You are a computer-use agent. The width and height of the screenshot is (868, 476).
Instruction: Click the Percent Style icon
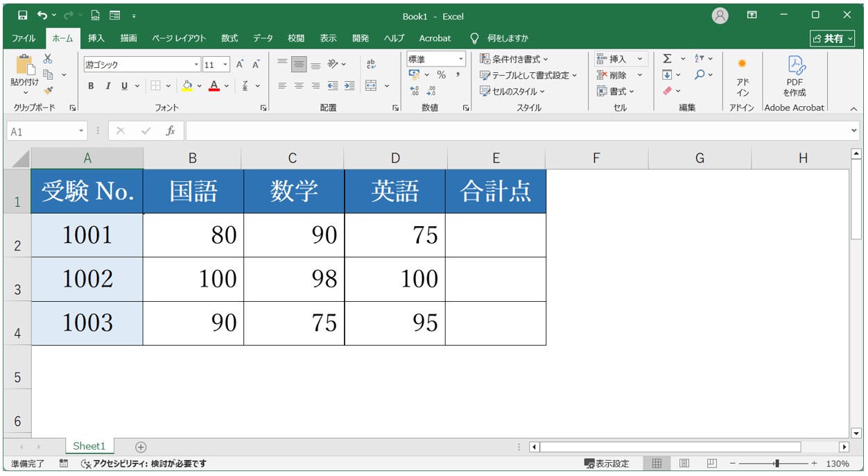coord(441,75)
